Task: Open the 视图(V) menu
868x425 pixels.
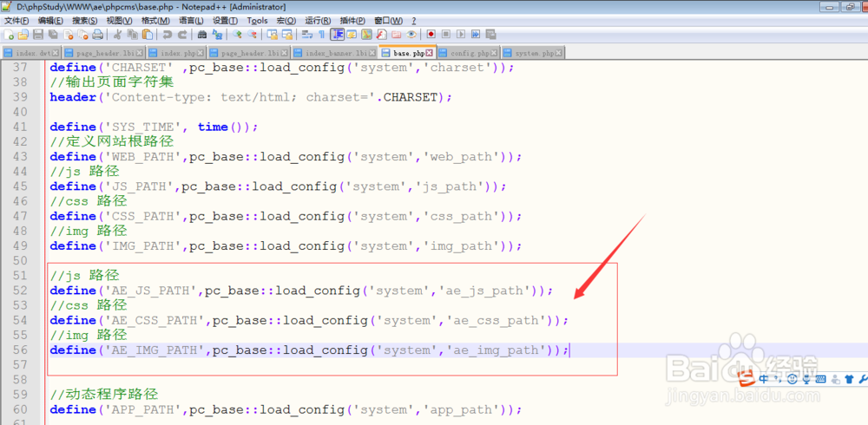Action: [119, 21]
